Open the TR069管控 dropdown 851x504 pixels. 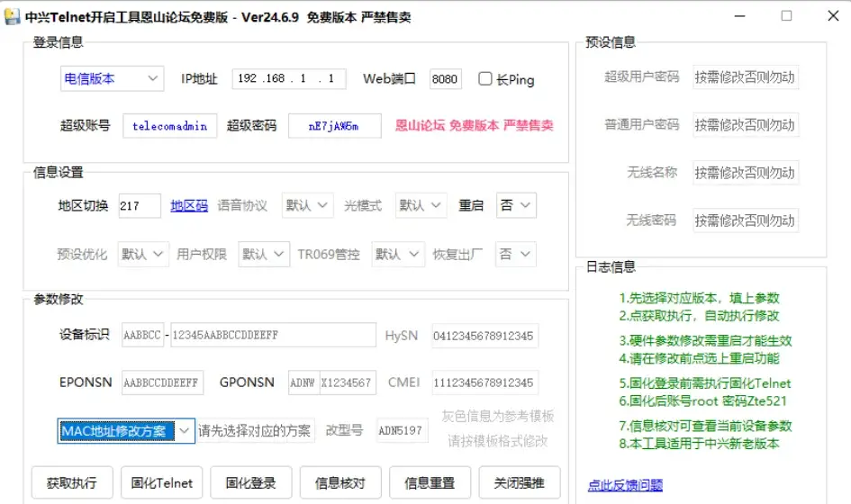397,254
